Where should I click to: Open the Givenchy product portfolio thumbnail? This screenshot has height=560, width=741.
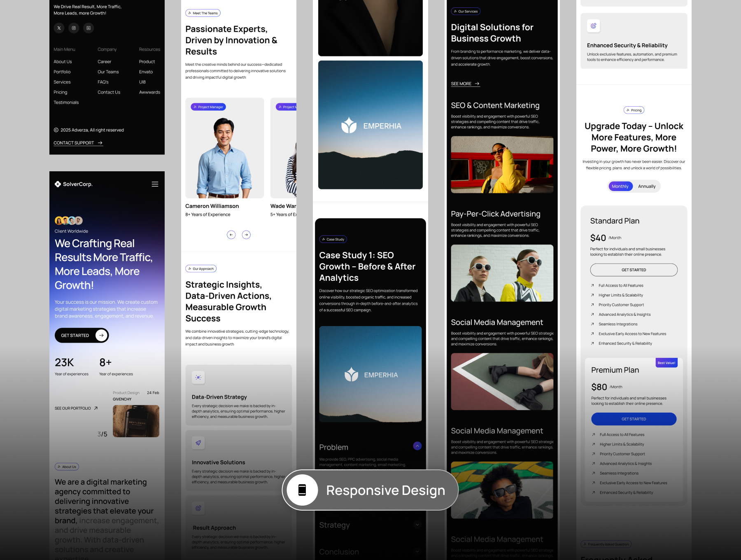point(136,421)
